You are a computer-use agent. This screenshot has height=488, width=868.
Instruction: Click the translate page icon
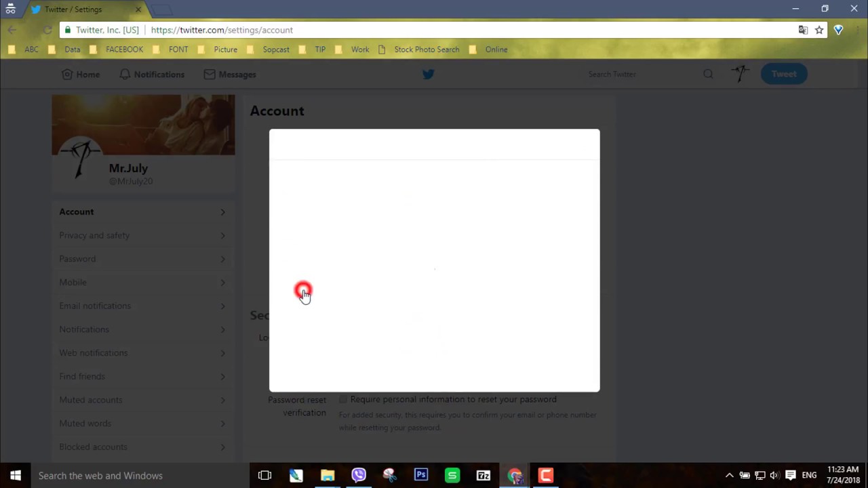click(x=803, y=30)
